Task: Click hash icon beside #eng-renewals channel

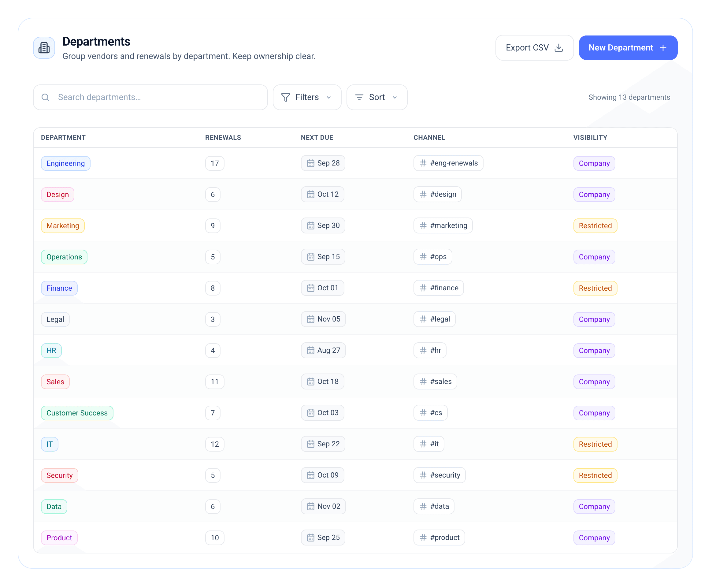Action: pos(423,163)
